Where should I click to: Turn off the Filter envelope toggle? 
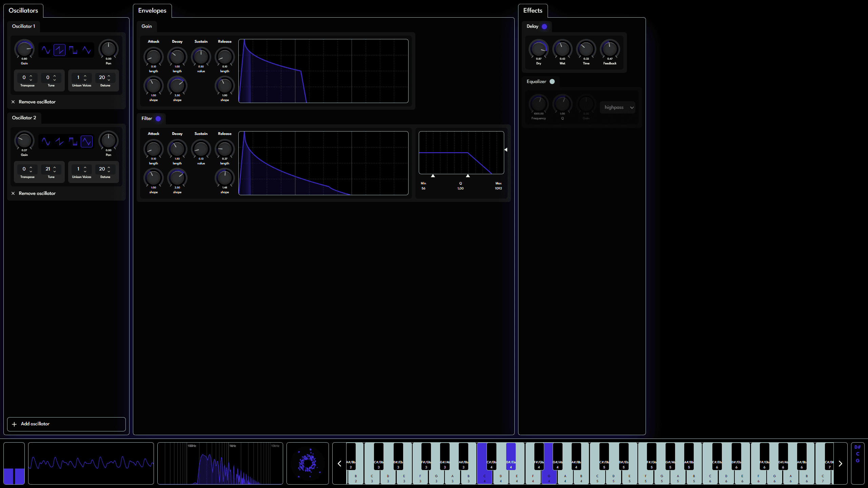tap(158, 119)
